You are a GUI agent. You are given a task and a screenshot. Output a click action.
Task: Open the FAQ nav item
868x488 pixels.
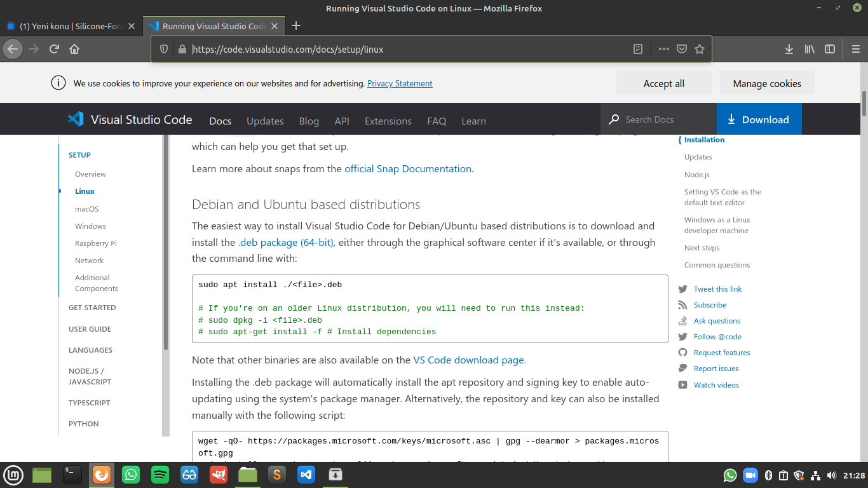coord(437,121)
